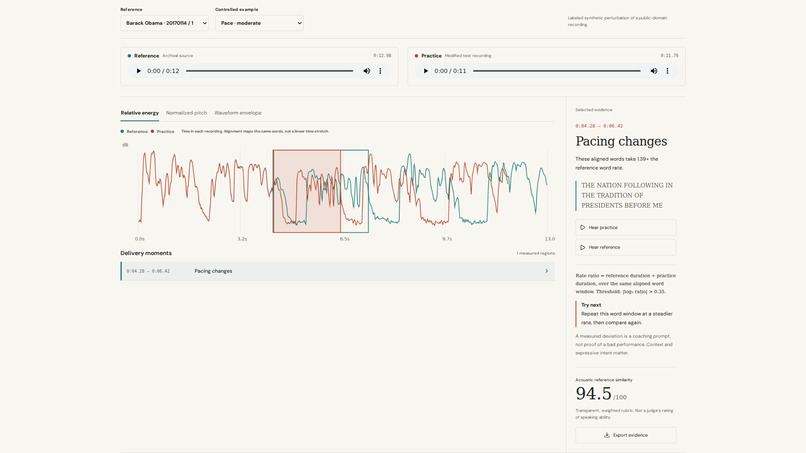
Task: Click the 1 measured regions label
Action: click(536, 253)
